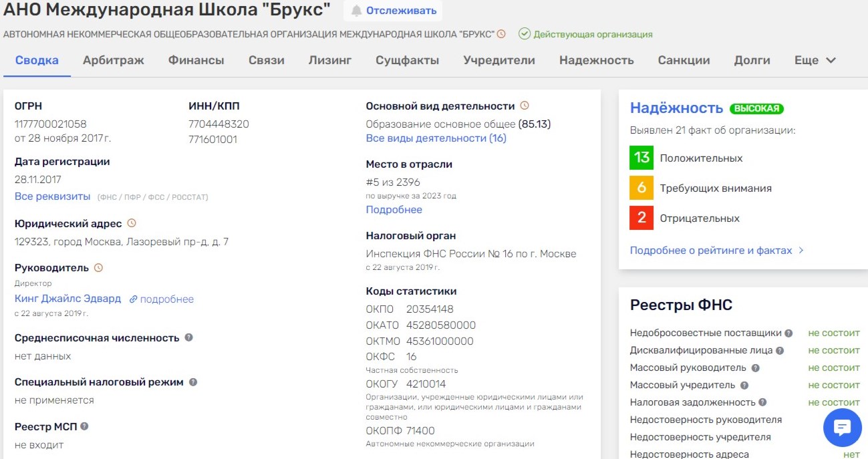The image size is (868, 459).
Task: Click ОКОПФ code 71400
Action: pyautogui.click(x=420, y=431)
